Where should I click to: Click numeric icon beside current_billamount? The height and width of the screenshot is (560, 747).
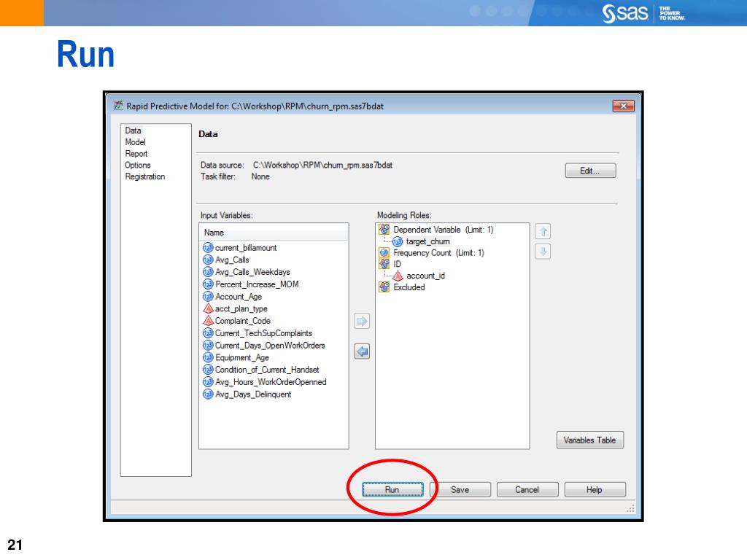click(208, 248)
